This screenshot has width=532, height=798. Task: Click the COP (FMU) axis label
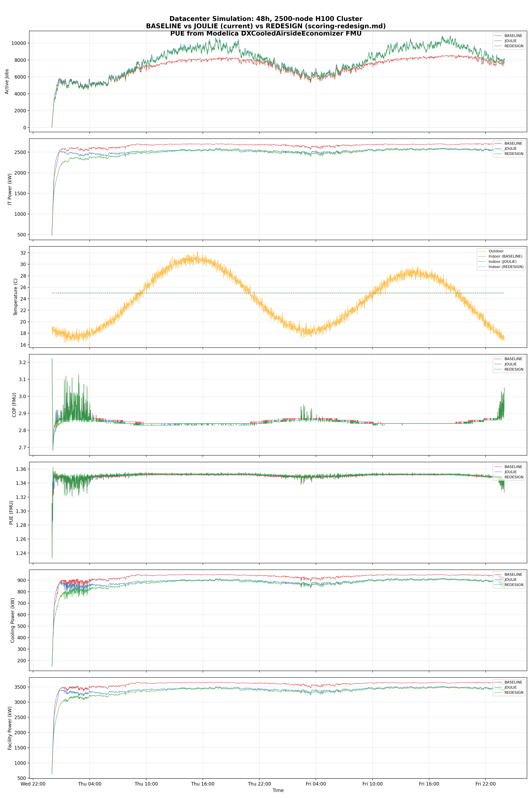[14, 405]
